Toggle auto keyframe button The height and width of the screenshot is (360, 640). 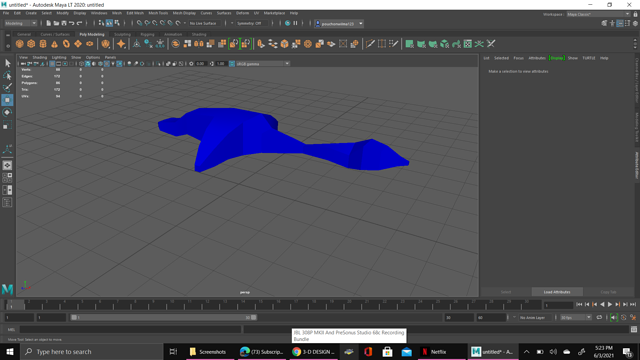coord(624,318)
